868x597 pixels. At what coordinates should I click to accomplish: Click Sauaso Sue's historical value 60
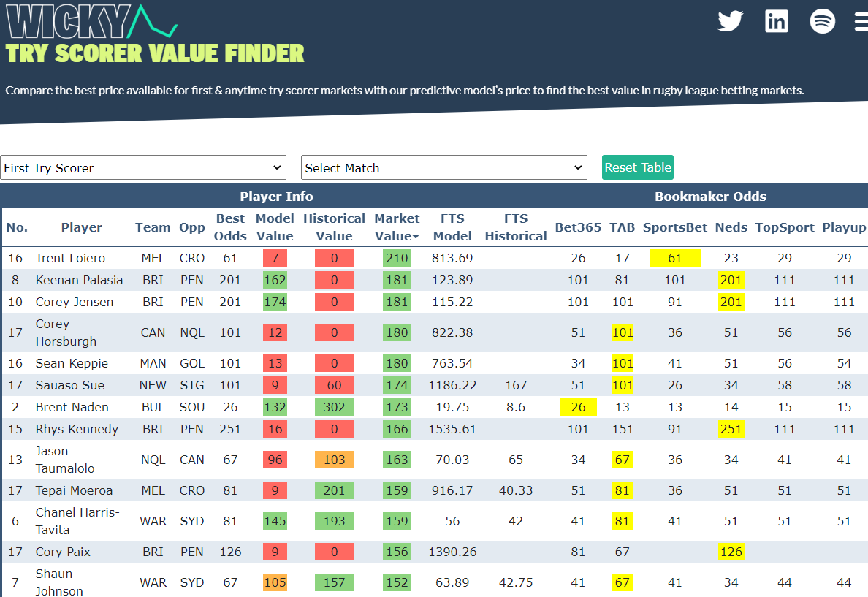point(334,385)
